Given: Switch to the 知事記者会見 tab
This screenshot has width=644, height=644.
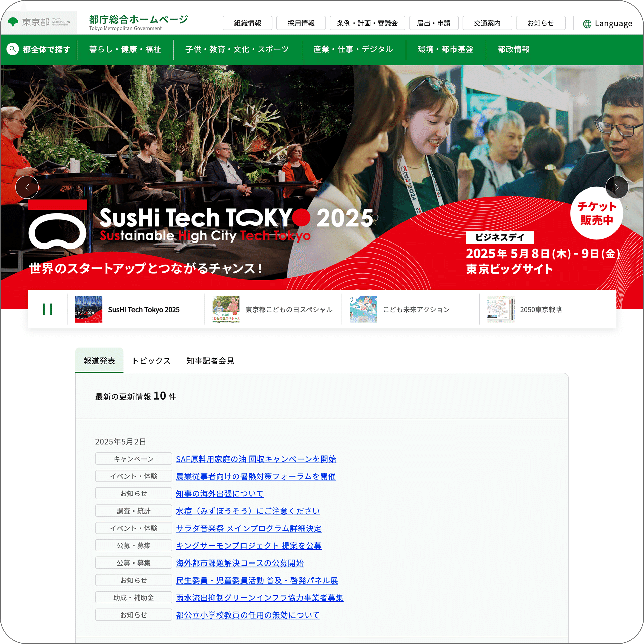Looking at the screenshot, I should pos(210,361).
